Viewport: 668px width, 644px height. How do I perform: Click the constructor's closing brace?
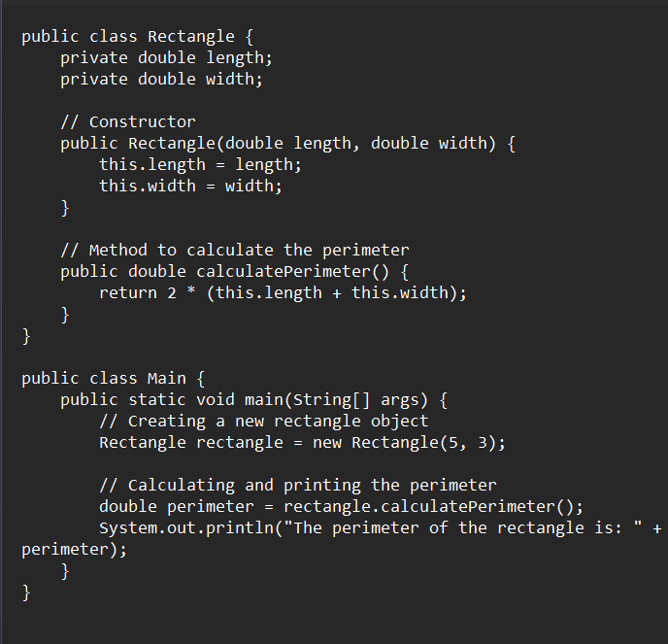pyautogui.click(x=65, y=208)
